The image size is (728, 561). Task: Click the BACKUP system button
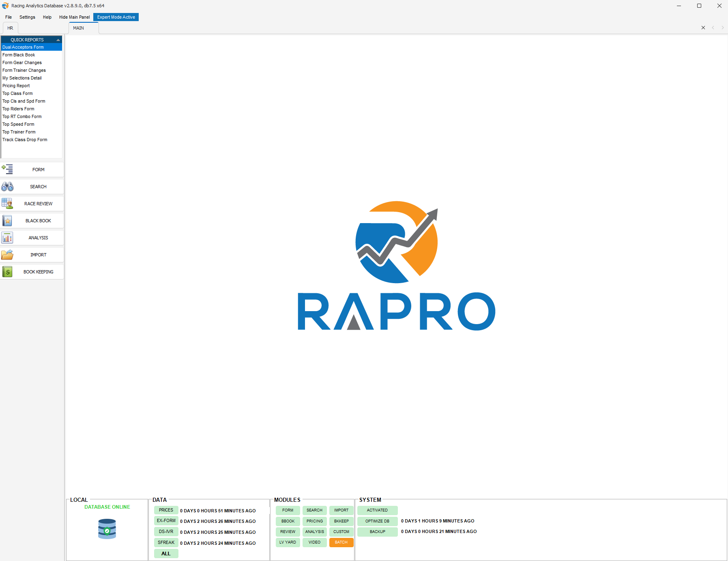(x=378, y=531)
